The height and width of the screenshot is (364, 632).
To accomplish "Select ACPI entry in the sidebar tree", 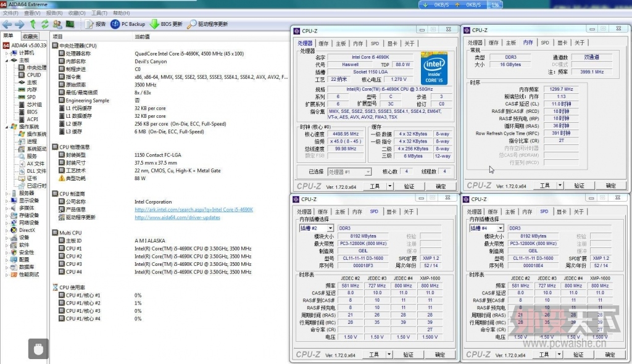I will pyautogui.click(x=32, y=119).
